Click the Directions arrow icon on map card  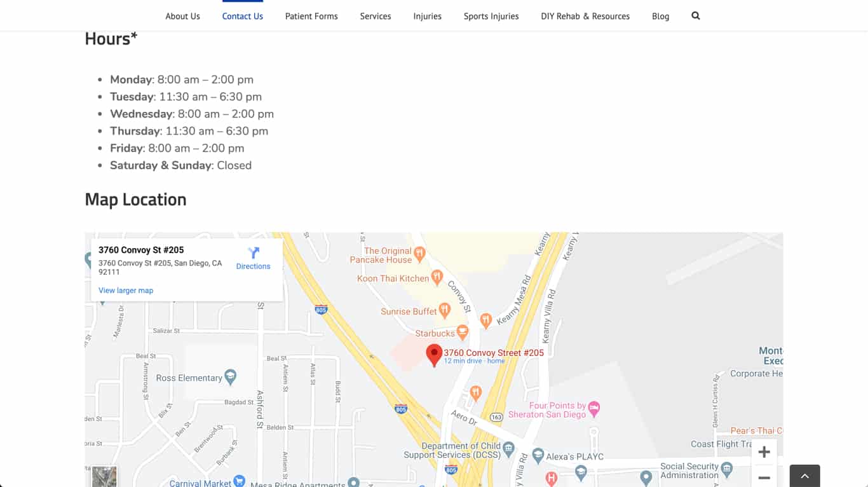click(x=254, y=252)
